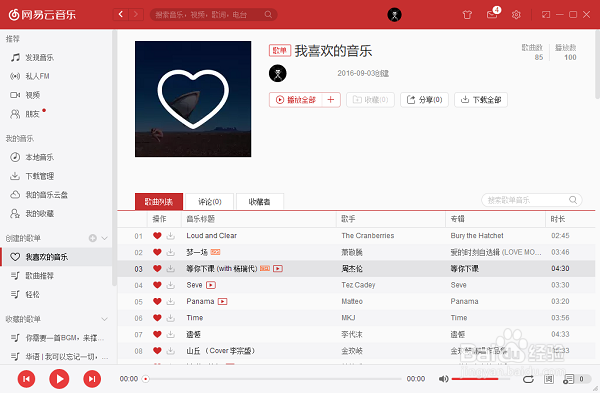
Task: Click artist The Cranberries
Action: [x=368, y=236]
